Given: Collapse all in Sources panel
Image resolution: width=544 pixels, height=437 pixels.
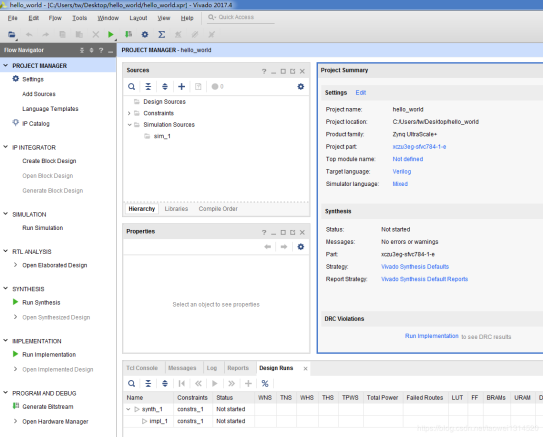Looking at the screenshot, I should (148, 86).
